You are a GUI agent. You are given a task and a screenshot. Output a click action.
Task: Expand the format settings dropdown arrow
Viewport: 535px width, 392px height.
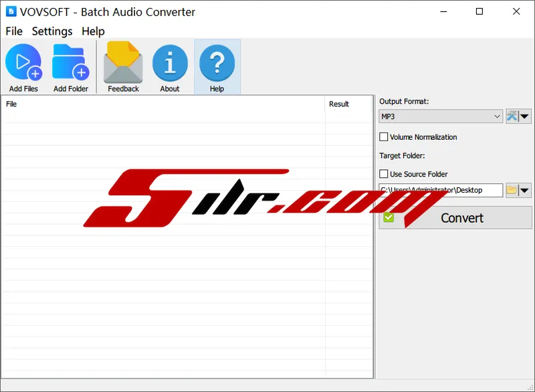click(x=525, y=116)
